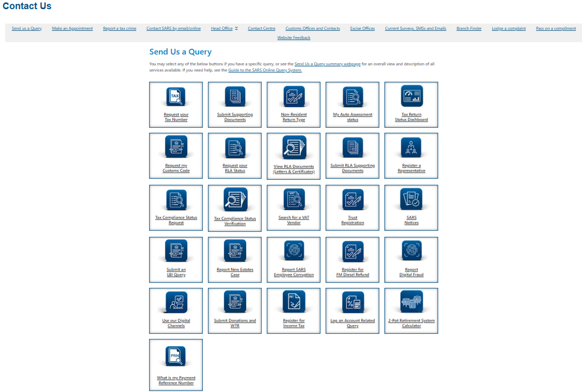Click the Submit Donations and WTR icon
Screen dimensions: 585x392
tap(235, 302)
